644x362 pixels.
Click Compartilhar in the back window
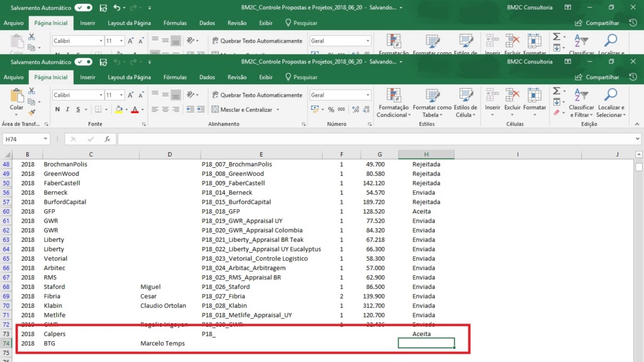597,23
